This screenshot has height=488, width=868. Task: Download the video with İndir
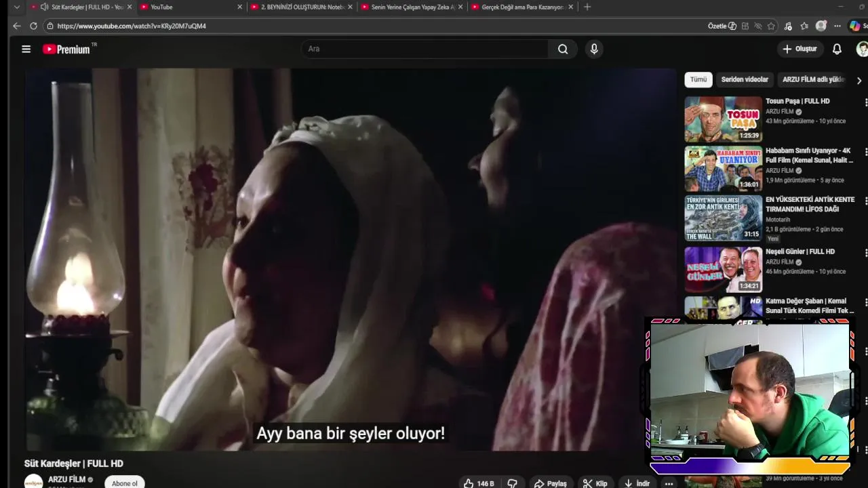tap(637, 483)
